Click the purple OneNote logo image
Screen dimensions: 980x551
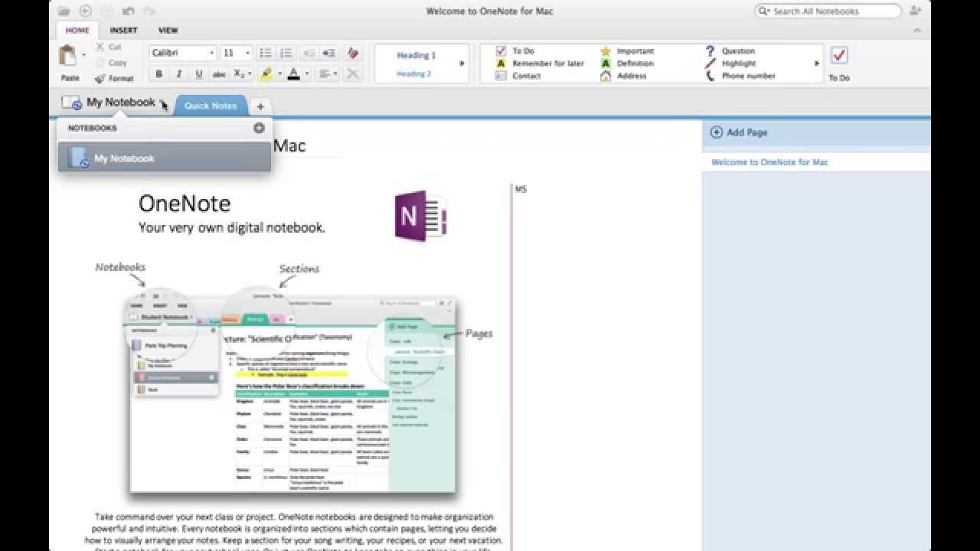click(x=420, y=216)
